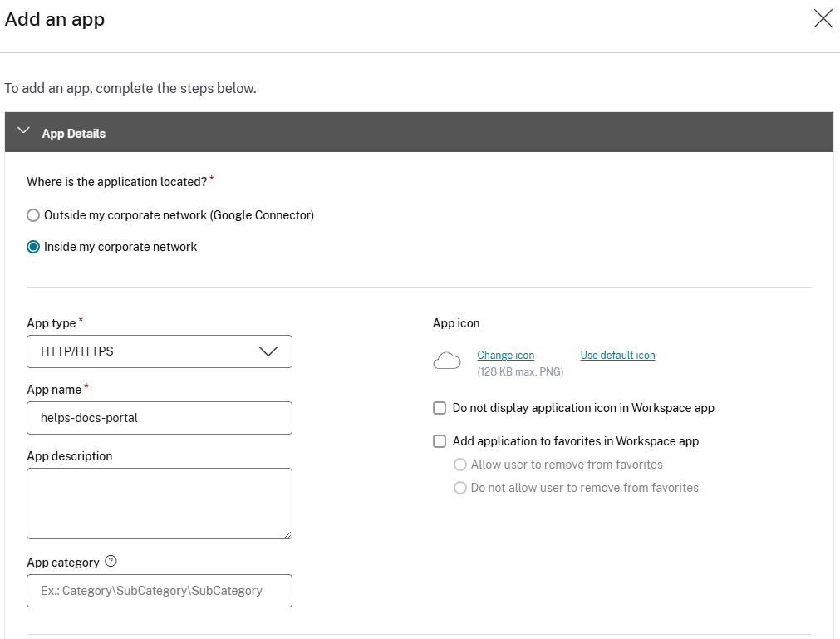Enable Do not display application icon checkbox
Image resolution: width=840 pixels, height=639 pixels.
click(x=440, y=408)
